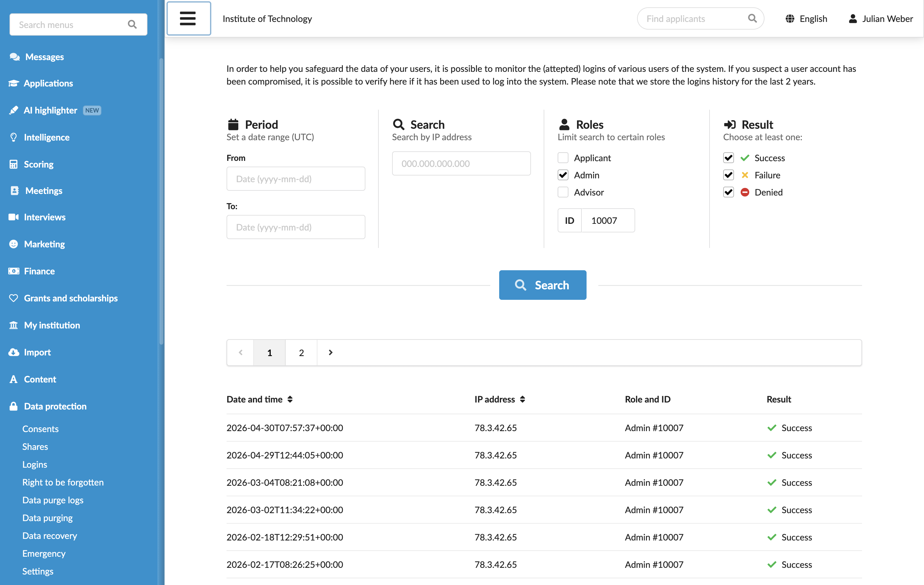
Task: Click the My institution building icon
Action: tap(13, 325)
